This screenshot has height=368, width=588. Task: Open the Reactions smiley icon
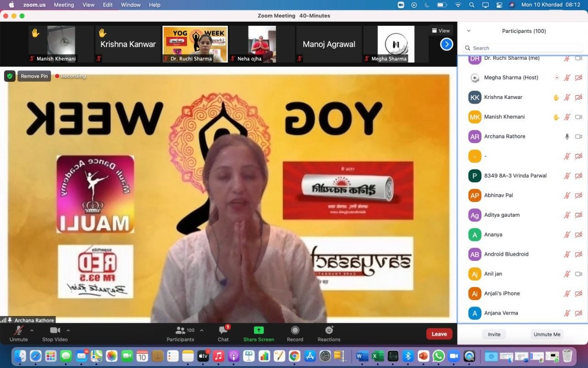click(x=329, y=330)
